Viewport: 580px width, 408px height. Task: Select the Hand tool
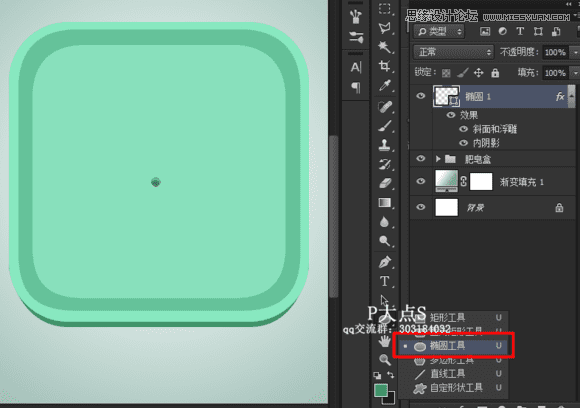[x=385, y=341]
